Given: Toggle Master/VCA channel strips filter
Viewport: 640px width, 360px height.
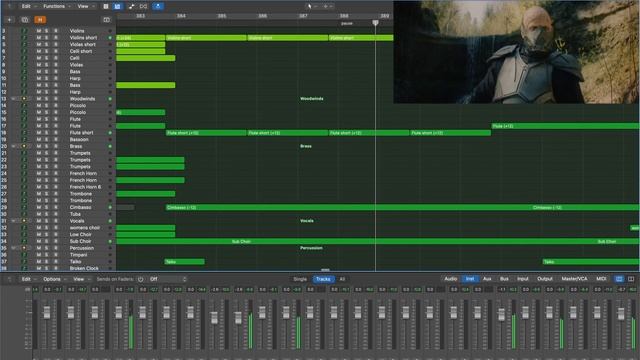Looking at the screenshot, I should click(x=574, y=279).
